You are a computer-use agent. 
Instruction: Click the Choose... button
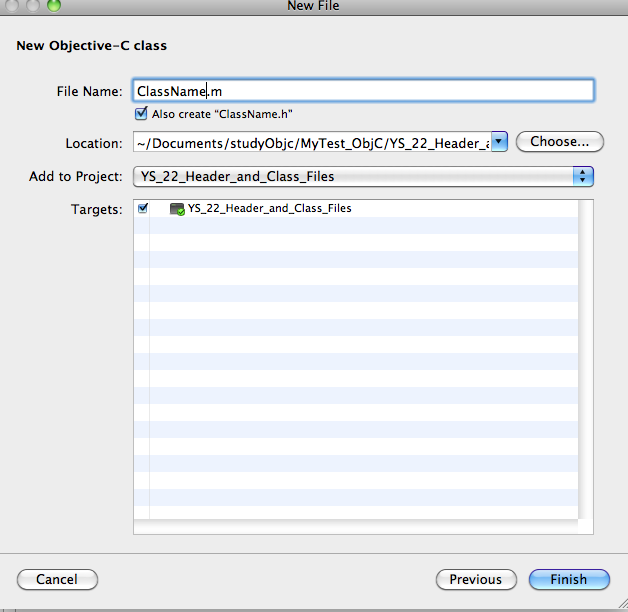click(559, 142)
